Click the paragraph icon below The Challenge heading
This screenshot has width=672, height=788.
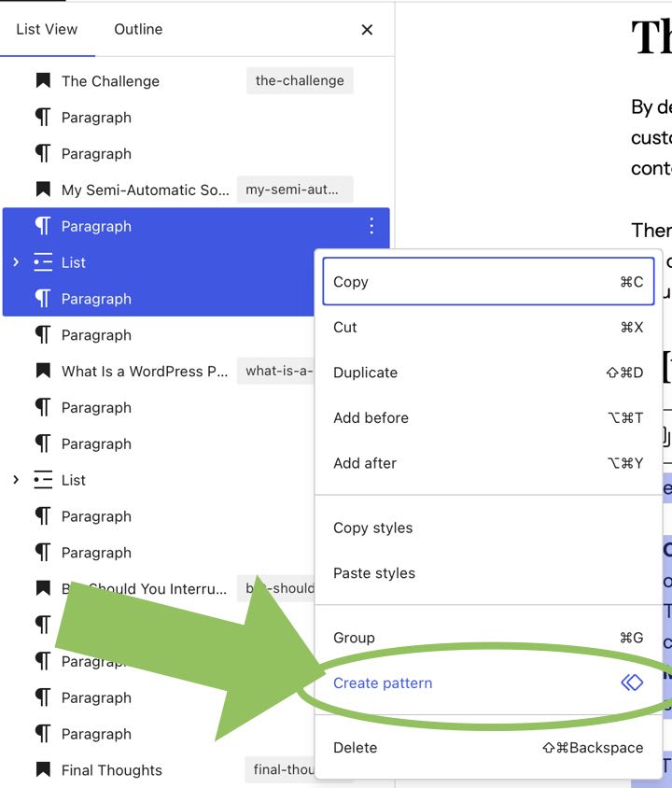click(x=43, y=118)
